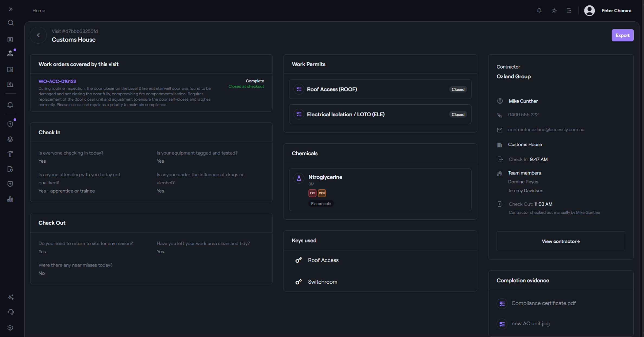Screen dimensions: 644x337
Task: Select the Ntroglycerine chemical card
Action: pos(380,190)
